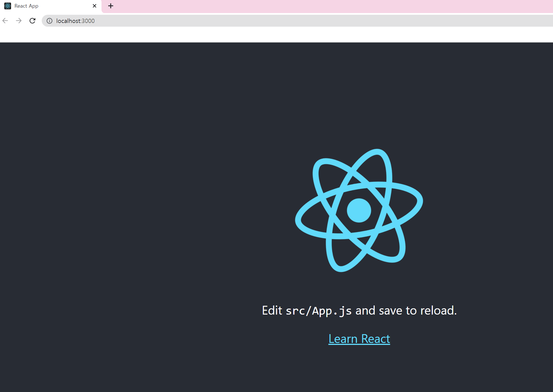Open the Learn React link
The image size is (553, 392).
(359, 339)
